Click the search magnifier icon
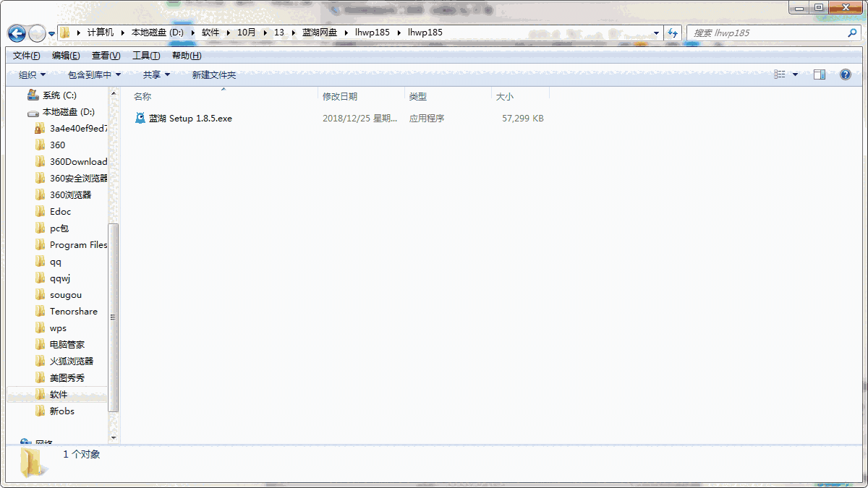868x488 pixels. tap(852, 33)
